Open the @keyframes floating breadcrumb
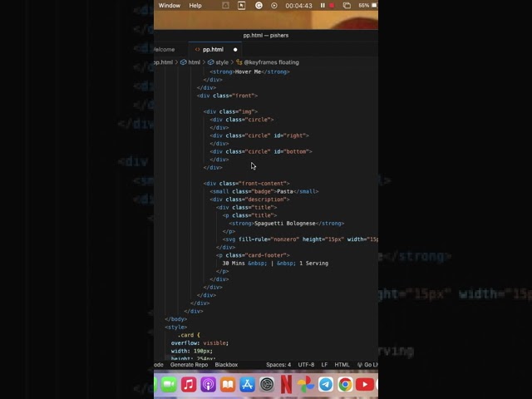Screen dimensions: 532x399 point(268,62)
